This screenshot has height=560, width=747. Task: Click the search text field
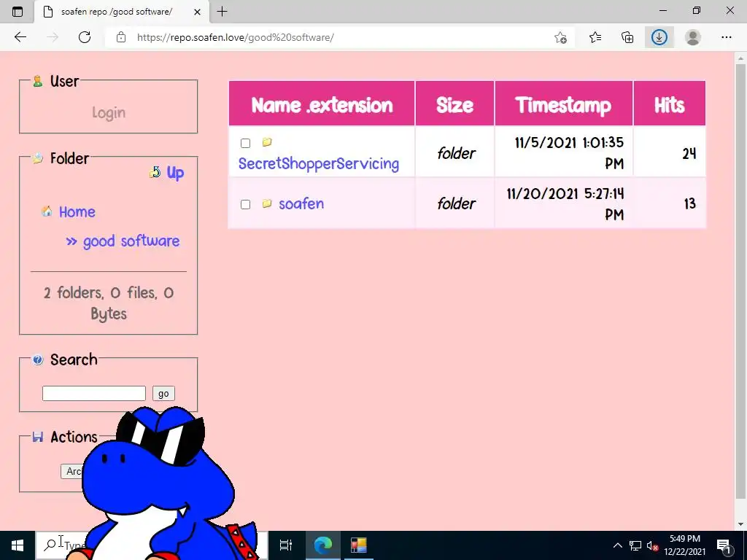pos(94,393)
